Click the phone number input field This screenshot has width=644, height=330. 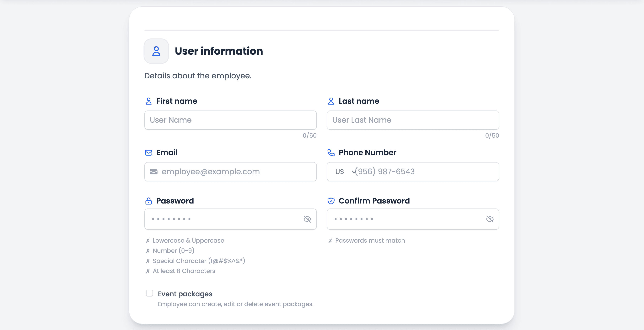click(x=425, y=172)
